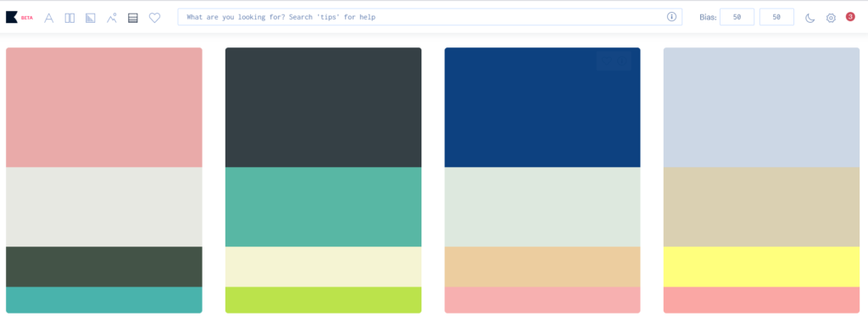Viewport: 868px width, 322px height.
Task: Select the lime green stripe in second palette
Action: click(323, 300)
